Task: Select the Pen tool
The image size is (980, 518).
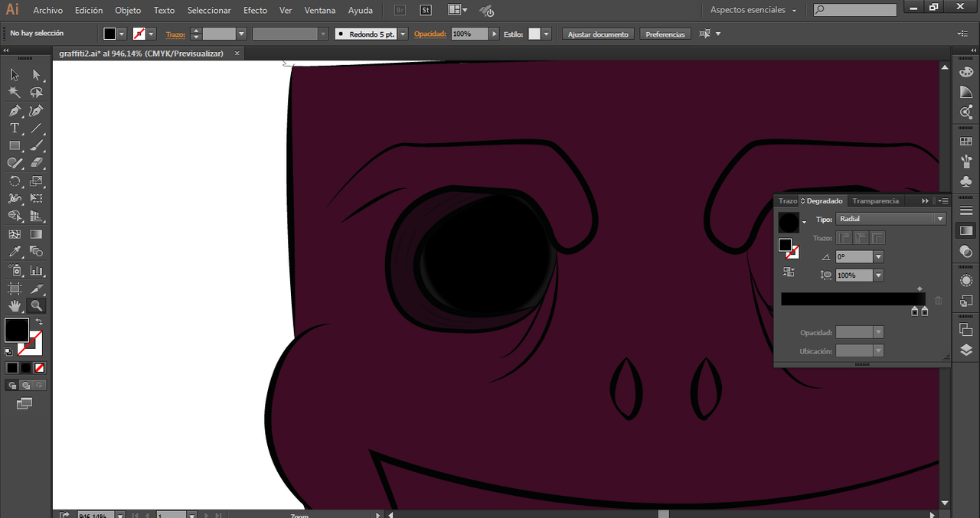Action: click(x=15, y=110)
